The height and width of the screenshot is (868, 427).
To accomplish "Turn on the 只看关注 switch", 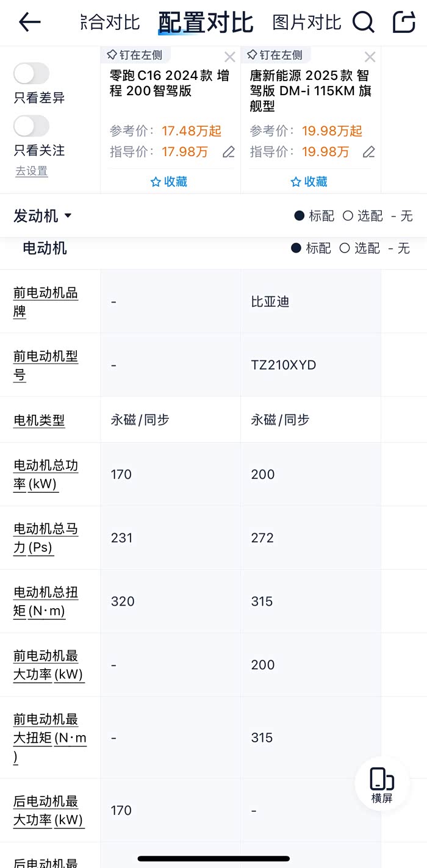I will tap(31, 126).
